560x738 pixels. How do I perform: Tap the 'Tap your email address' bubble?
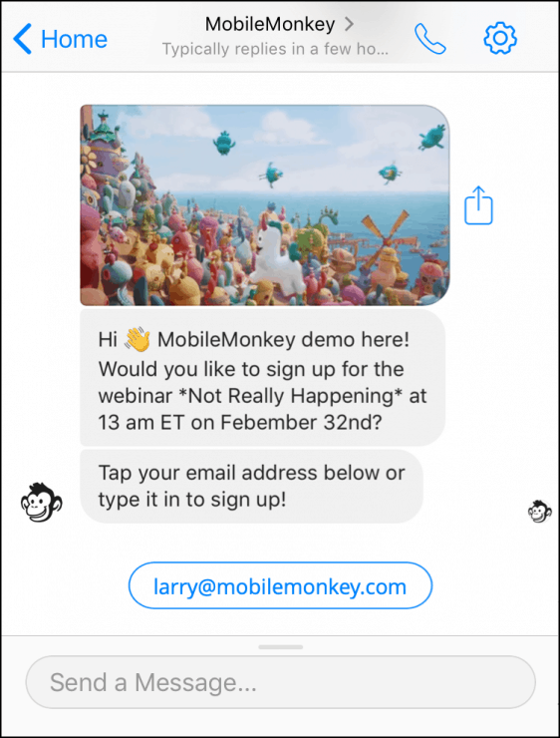[251, 487]
